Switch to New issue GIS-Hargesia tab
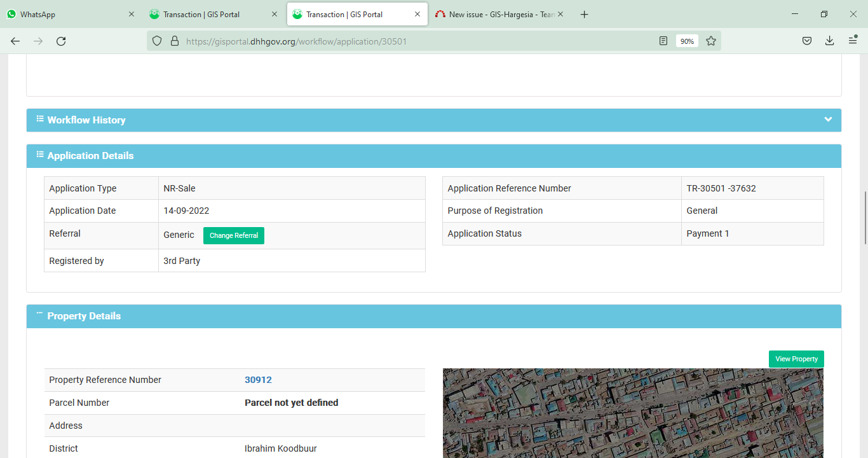Image resolution: width=868 pixels, height=458 pixels. 499,14
